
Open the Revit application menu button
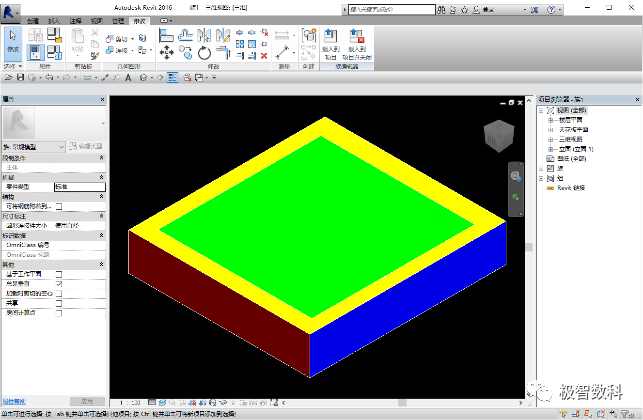click(x=10, y=12)
